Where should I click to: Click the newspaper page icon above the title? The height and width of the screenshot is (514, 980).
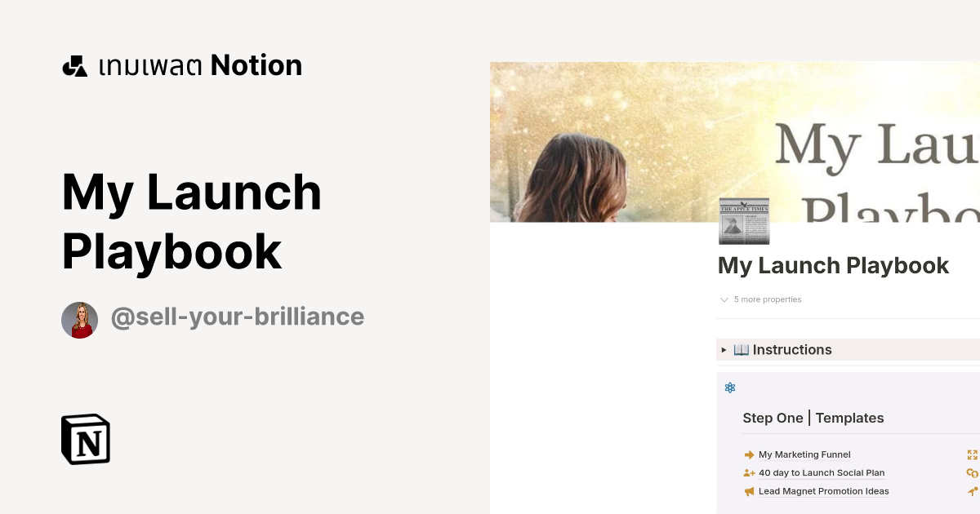pos(744,220)
